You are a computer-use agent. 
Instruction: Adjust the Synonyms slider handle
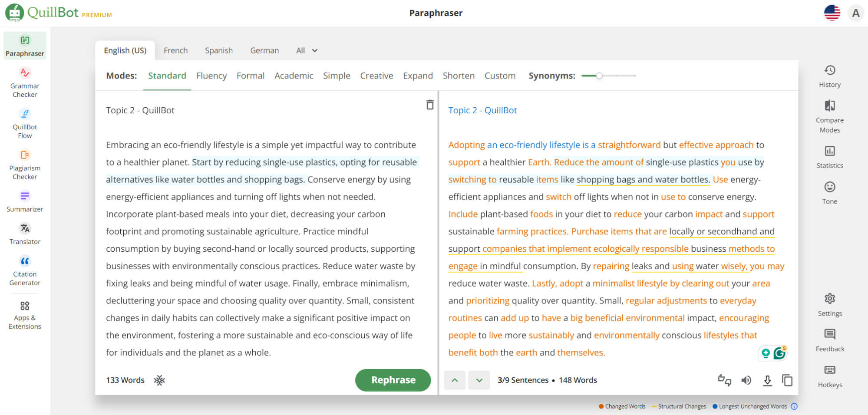(599, 76)
